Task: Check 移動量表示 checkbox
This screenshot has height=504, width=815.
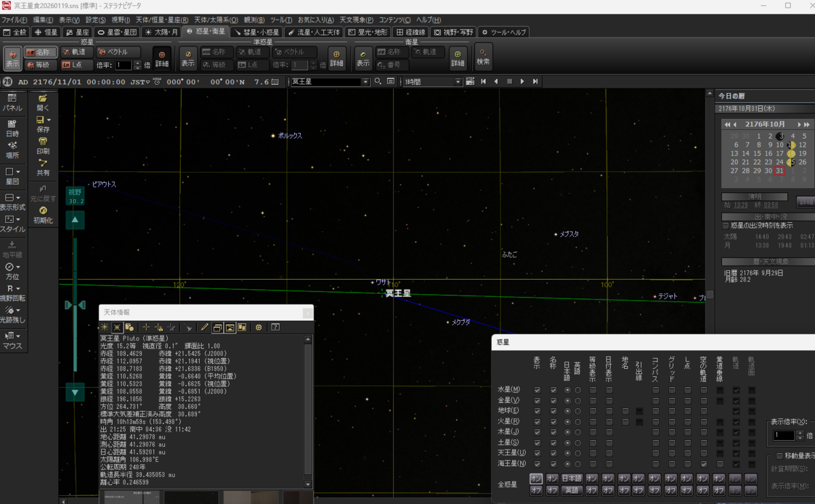Action: [x=779, y=456]
